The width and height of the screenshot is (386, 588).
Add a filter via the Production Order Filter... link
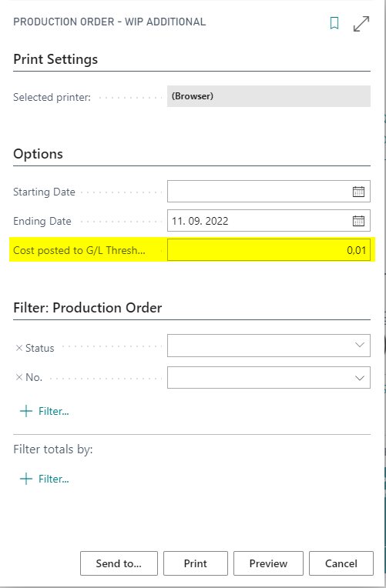click(x=54, y=411)
